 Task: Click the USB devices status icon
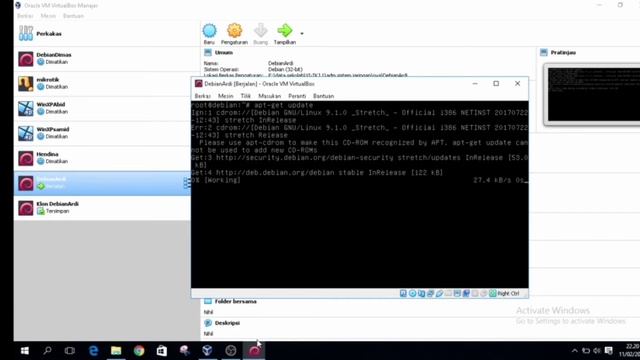point(439,293)
